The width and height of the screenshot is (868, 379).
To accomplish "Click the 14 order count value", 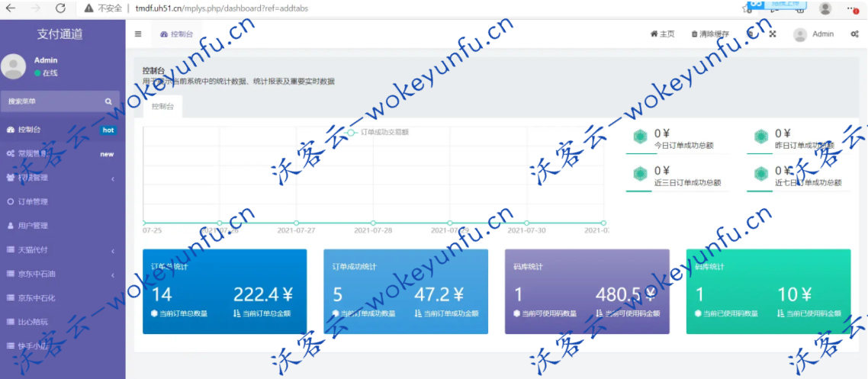I will 162,294.
